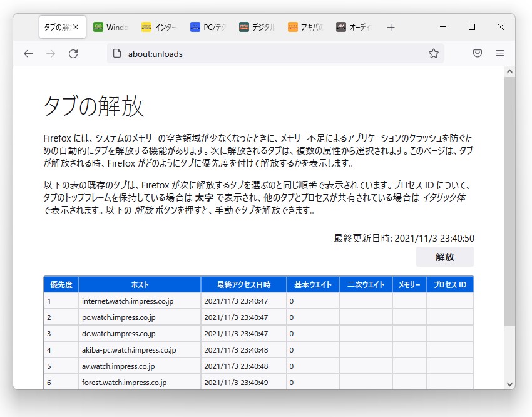Screen dimensions: 532x417
Task: Open a new tab with the plus button
Action: coord(391,27)
